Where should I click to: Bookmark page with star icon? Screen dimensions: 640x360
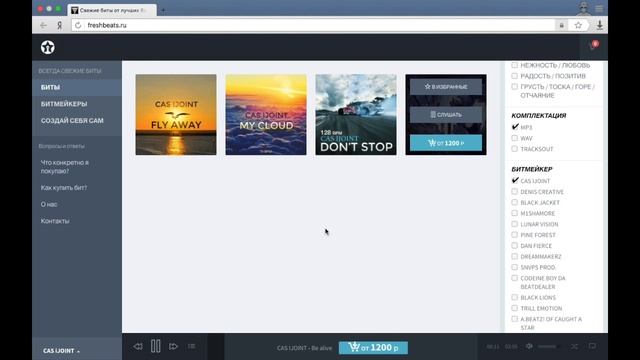click(578, 25)
